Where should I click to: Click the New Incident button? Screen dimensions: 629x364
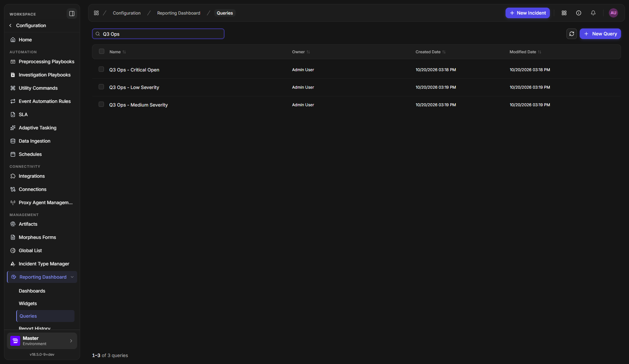[x=528, y=13]
